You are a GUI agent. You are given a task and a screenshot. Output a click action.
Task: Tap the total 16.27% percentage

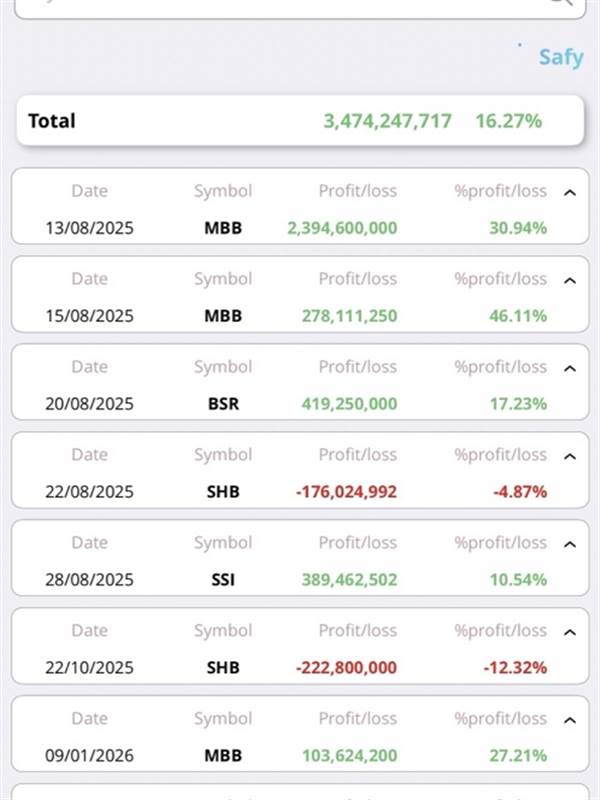[509, 121]
